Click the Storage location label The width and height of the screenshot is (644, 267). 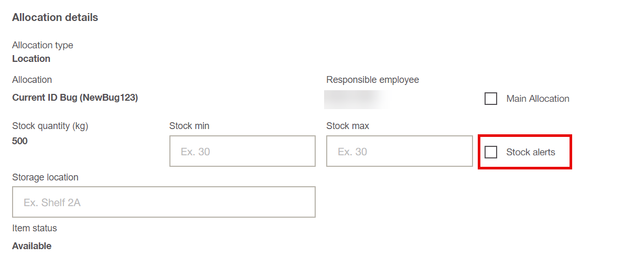click(45, 177)
